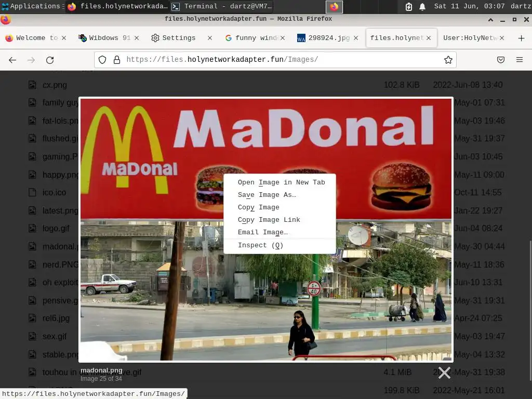Switch to Terminal window in taskbar
The image size is (532, 399).
point(222,6)
